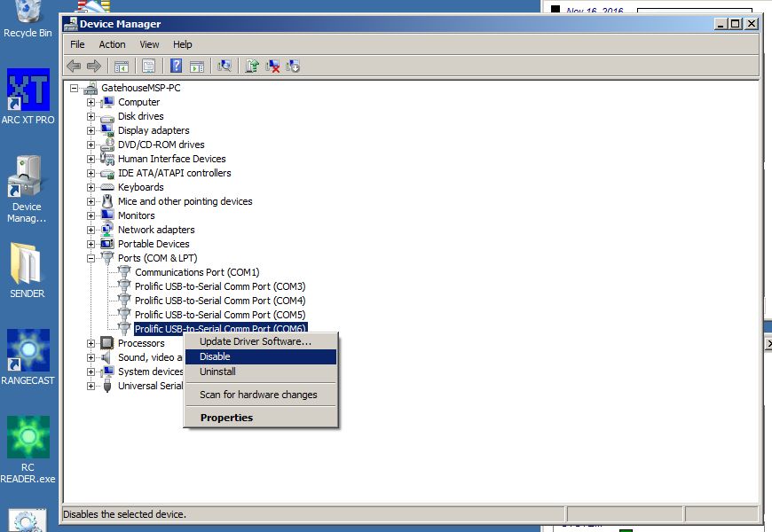Open the View menu
772x532 pixels.
[x=149, y=44]
